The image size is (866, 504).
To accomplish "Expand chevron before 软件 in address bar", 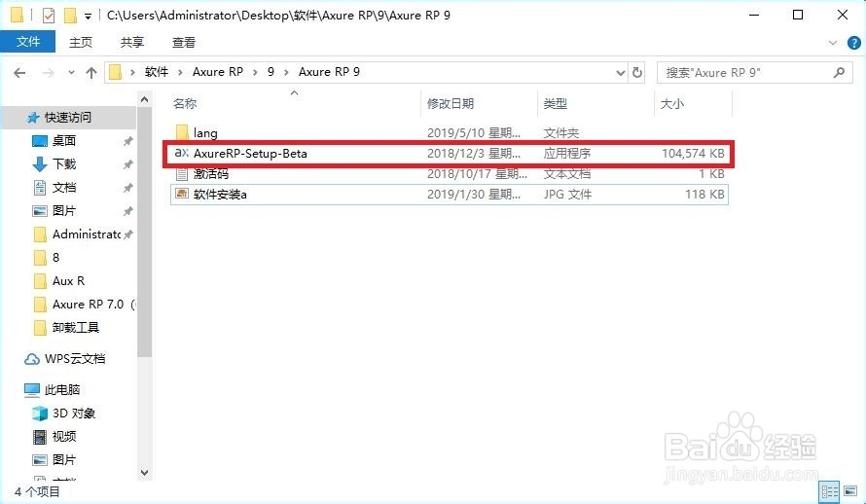I will (x=132, y=72).
